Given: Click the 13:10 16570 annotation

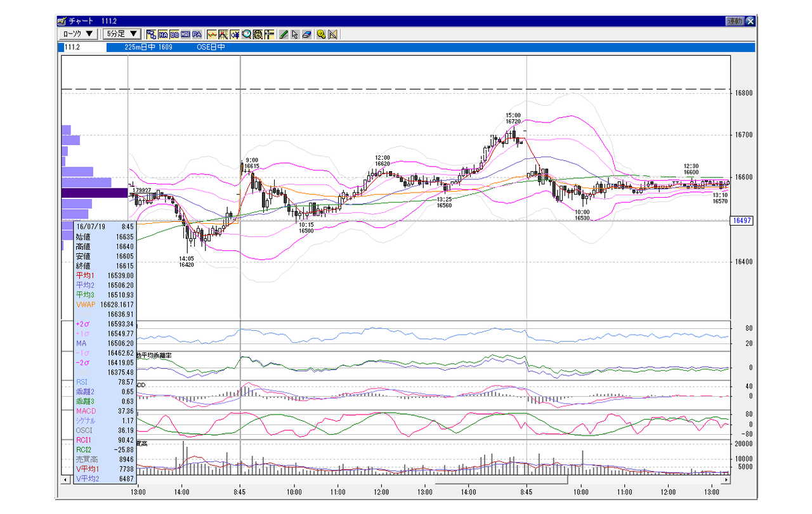Looking at the screenshot, I should click(720, 198).
